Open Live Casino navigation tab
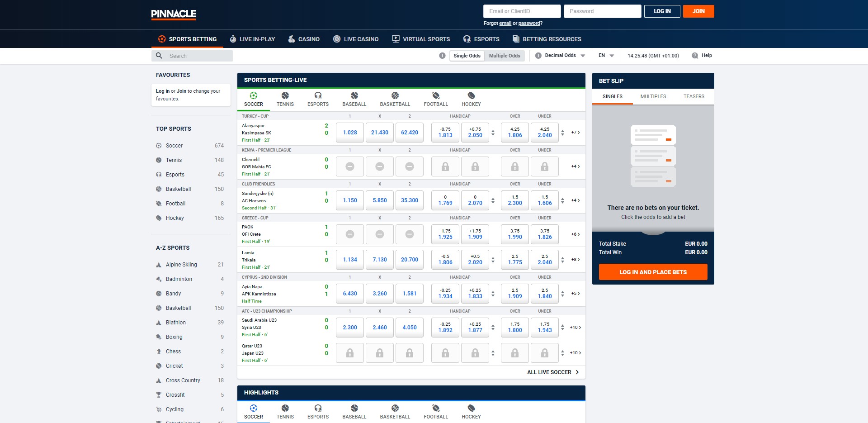Image resolution: width=868 pixels, height=423 pixels. pos(356,39)
